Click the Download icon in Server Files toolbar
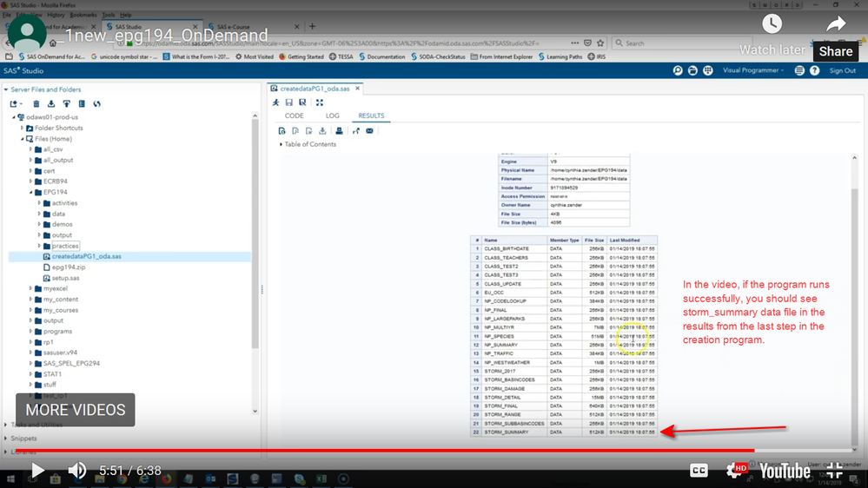 [51, 103]
